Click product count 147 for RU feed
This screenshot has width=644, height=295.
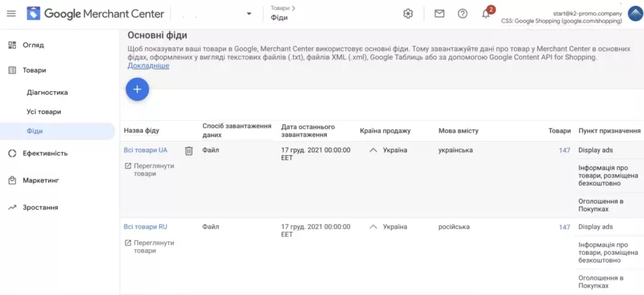564,227
